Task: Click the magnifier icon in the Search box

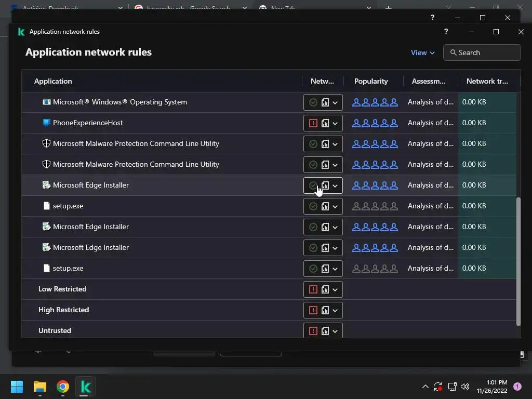Action: click(x=453, y=52)
